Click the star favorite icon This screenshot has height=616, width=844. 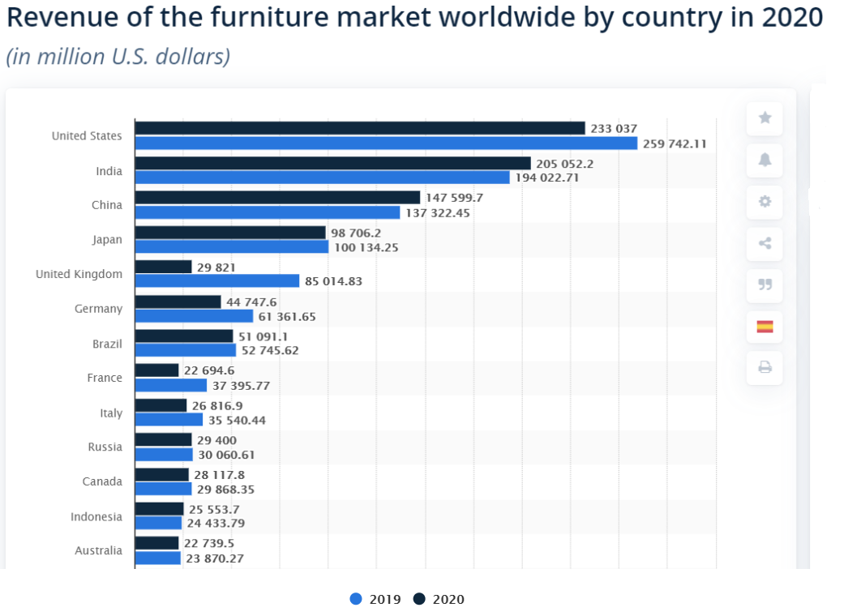[765, 118]
